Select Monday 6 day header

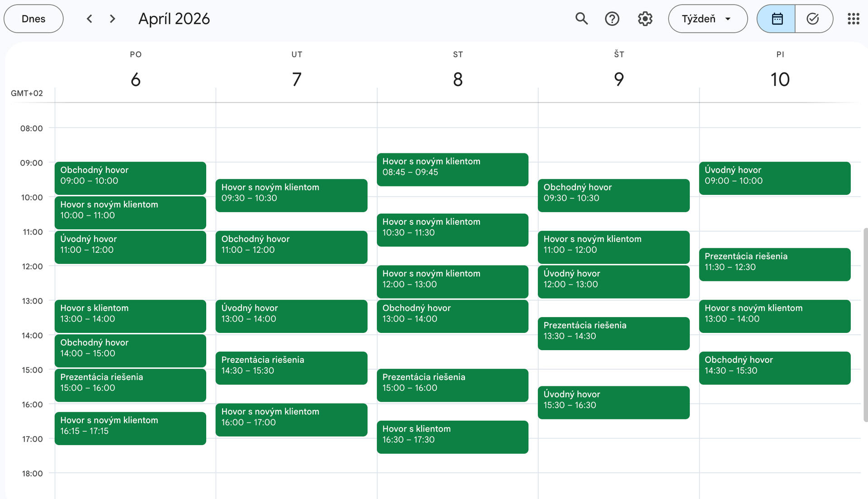pyautogui.click(x=135, y=79)
